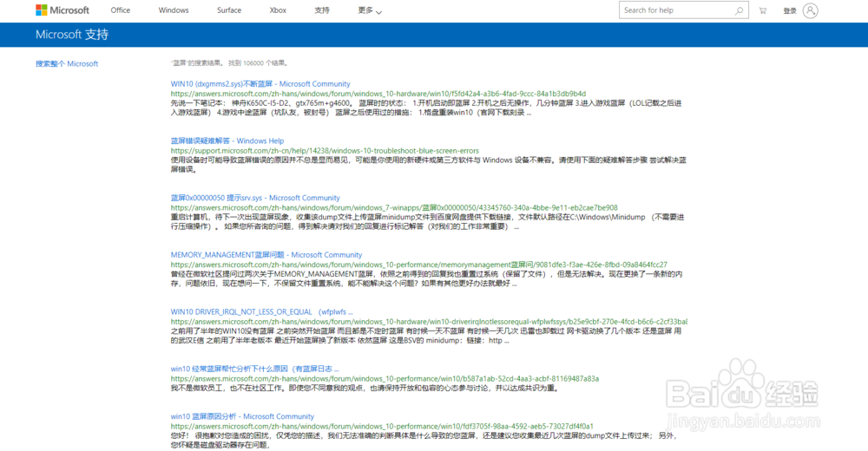Click the user account avatar icon

click(811, 10)
